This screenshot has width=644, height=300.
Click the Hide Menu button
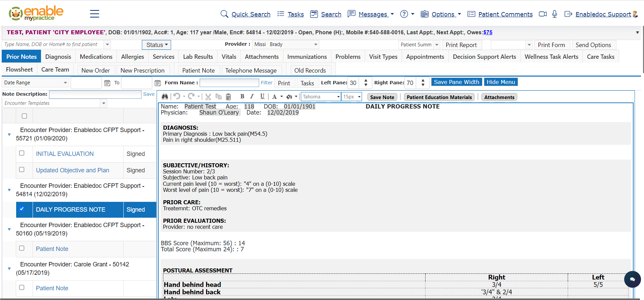(500, 82)
